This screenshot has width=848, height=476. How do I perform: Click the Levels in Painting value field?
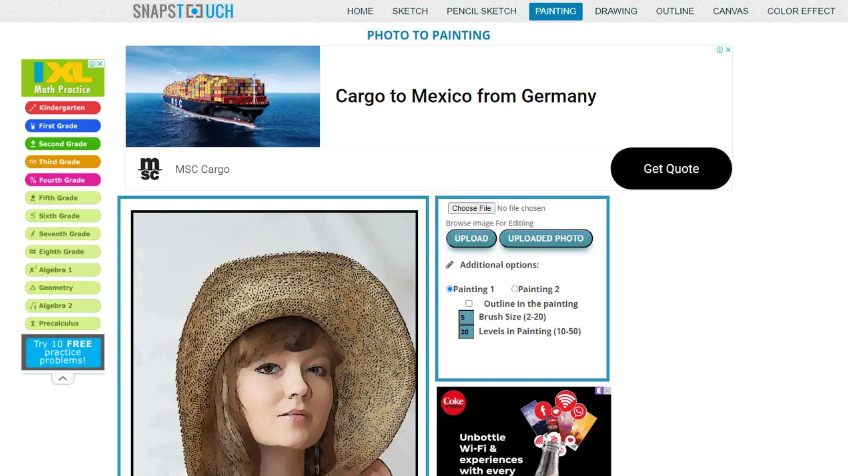click(x=466, y=332)
